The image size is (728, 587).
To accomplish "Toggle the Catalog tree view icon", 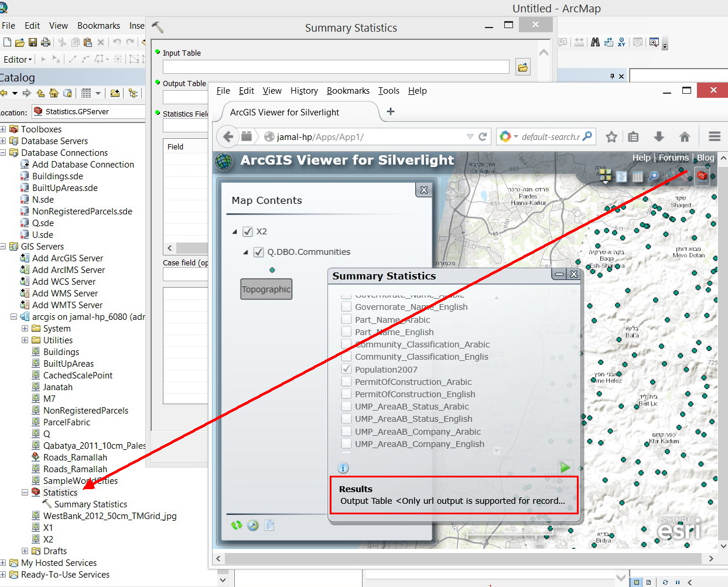I will coord(134,93).
